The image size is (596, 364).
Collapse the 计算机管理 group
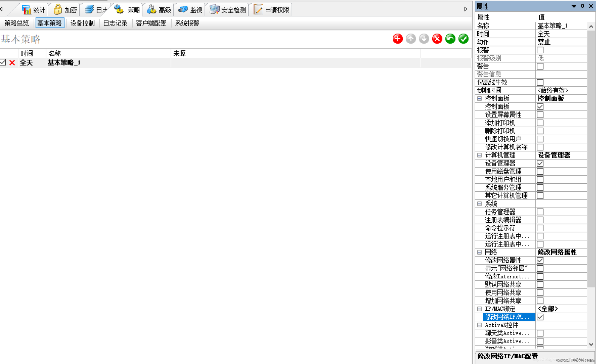[479, 155]
